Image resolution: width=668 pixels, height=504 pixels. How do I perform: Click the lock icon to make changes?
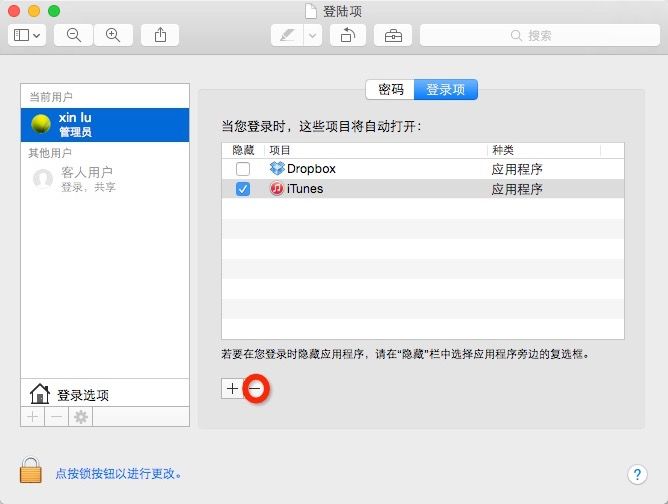pyautogui.click(x=31, y=470)
